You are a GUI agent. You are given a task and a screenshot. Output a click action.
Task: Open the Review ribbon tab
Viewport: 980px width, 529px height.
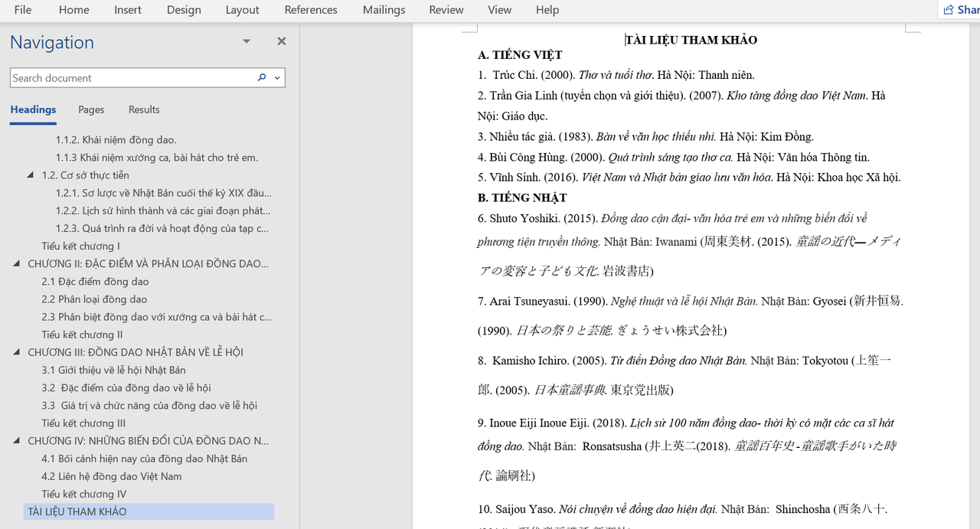446,10
